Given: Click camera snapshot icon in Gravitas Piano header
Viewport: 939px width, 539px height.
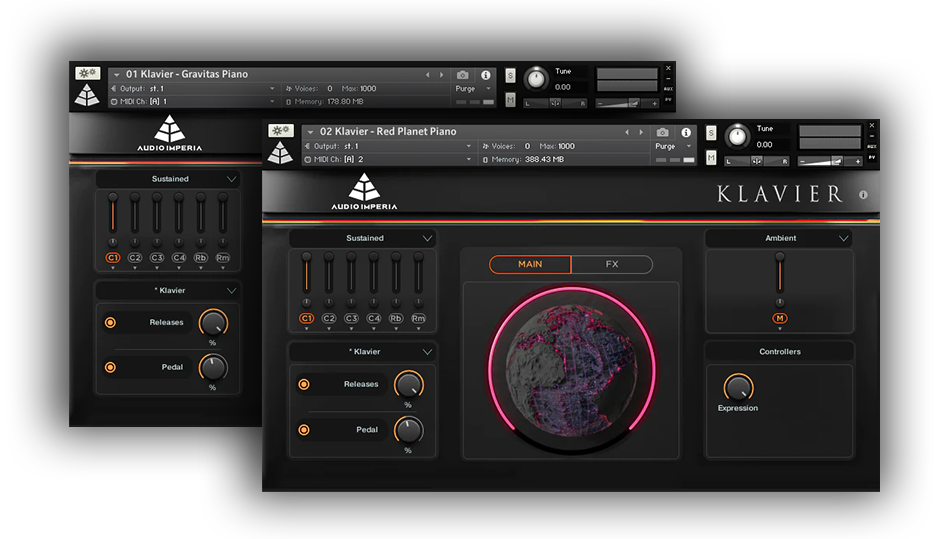Looking at the screenshot, I should click(462, 75).
